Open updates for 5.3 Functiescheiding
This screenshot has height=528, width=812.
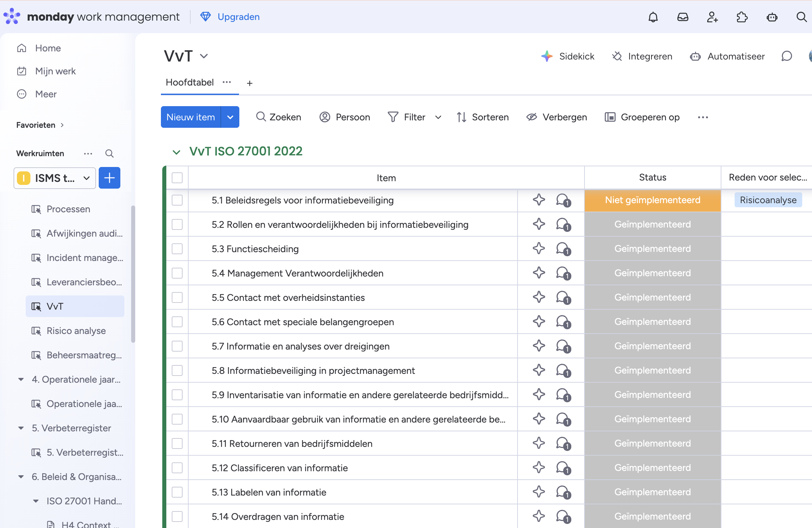click(x=563, y=249)
